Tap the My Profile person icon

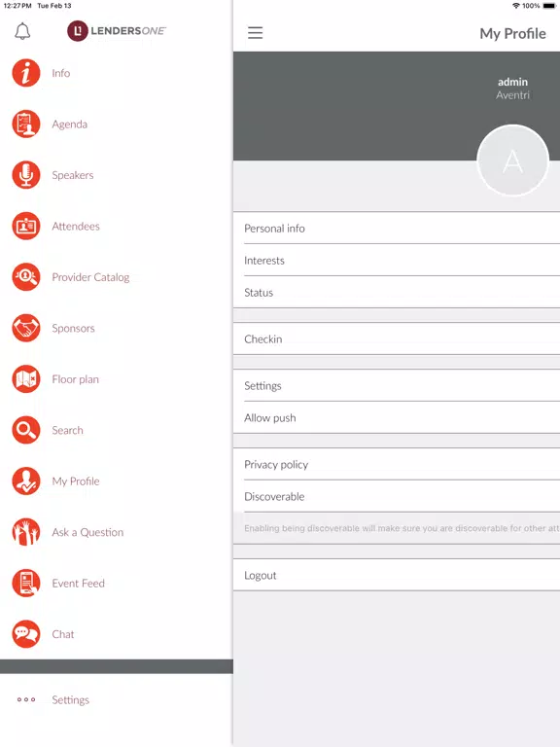tap(26, 480)
